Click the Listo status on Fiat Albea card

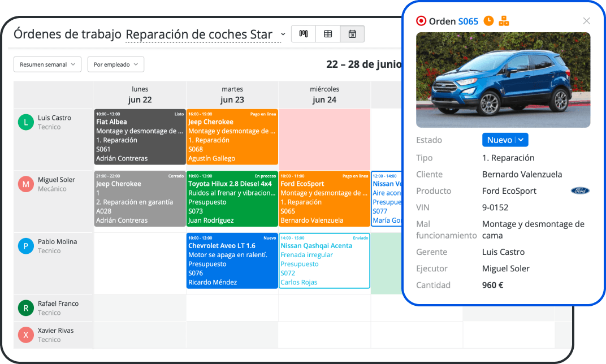[x=179, y=114]
